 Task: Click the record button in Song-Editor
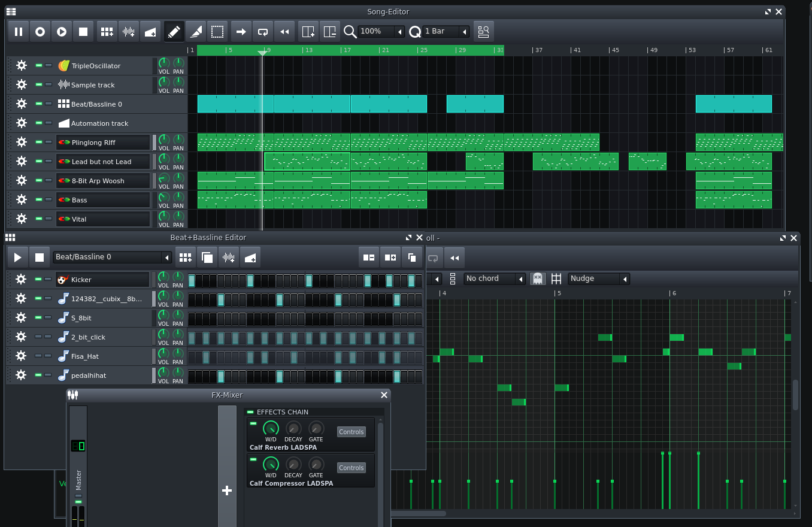tap(40, 32)
